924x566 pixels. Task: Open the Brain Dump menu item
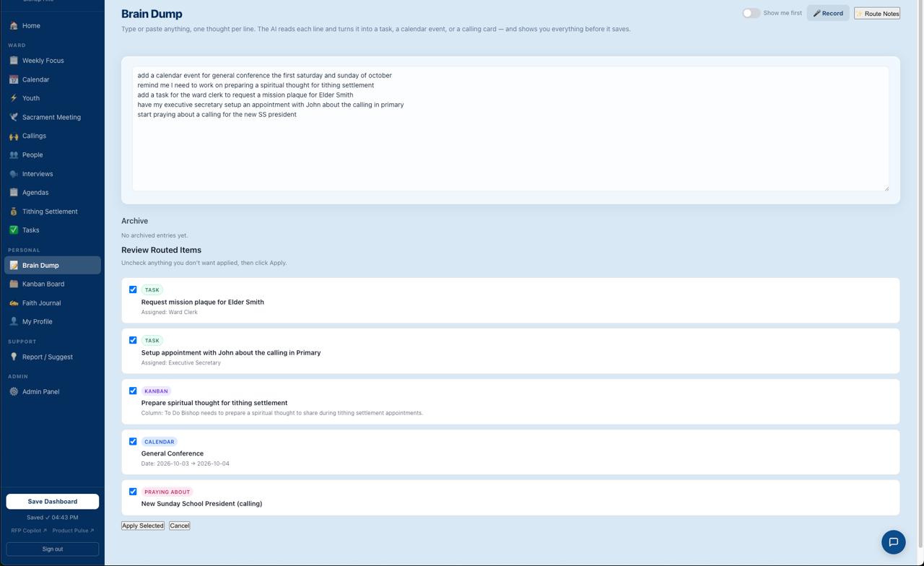53,265
